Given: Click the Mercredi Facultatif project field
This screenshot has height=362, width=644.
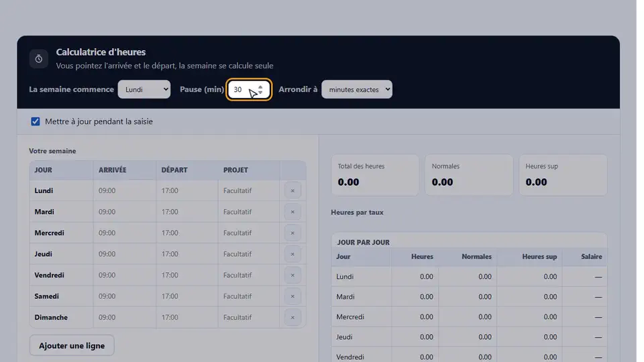Looking at the screenshot, I should [249, 233].
